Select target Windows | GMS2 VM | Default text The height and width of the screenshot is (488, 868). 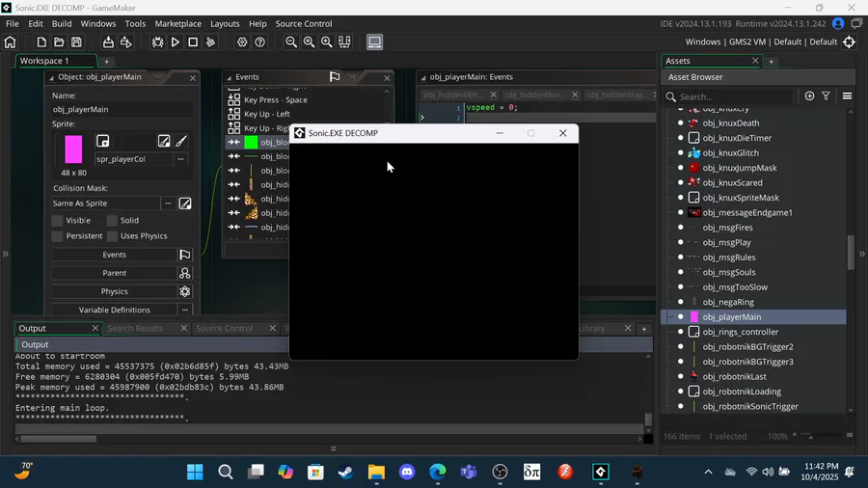(761, 42)
